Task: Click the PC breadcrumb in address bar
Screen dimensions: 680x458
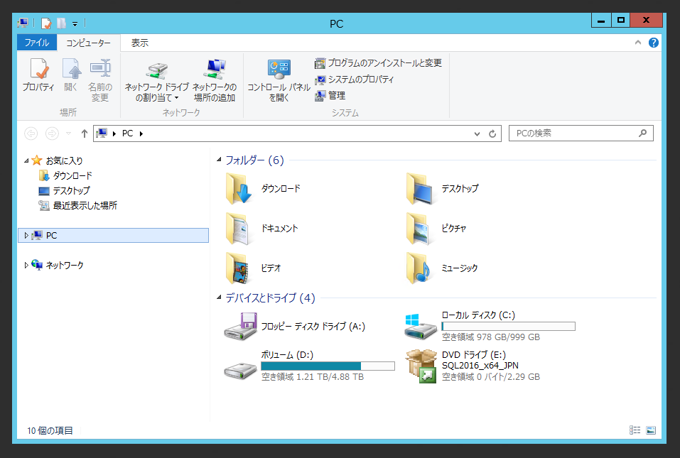Action: tap(128, 134)
